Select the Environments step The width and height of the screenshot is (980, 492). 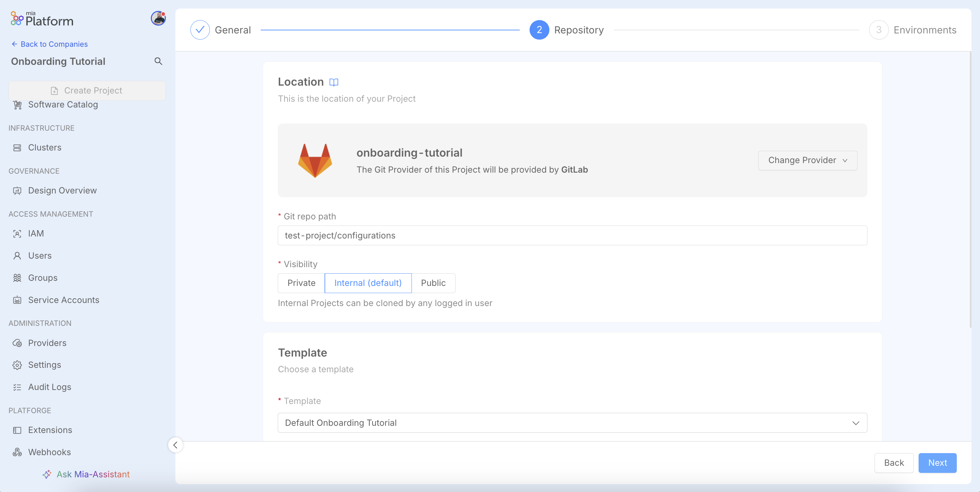(913, 30)
